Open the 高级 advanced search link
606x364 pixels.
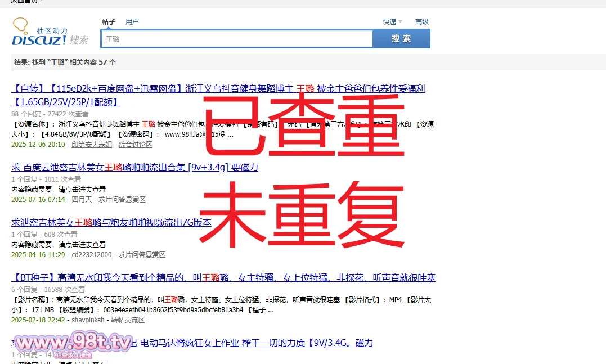point(421,22)
